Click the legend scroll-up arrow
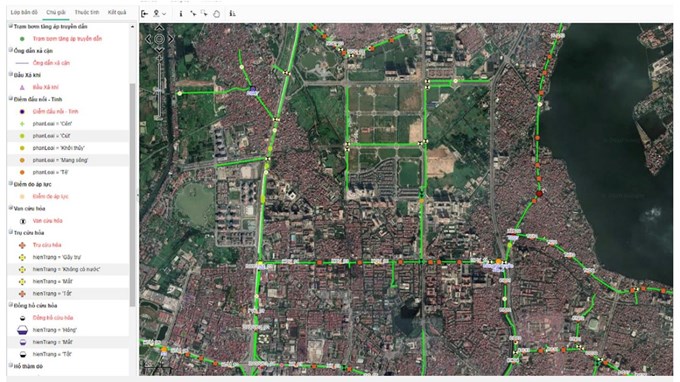Viewport: 680px width, 382px height. pos(133,27)
